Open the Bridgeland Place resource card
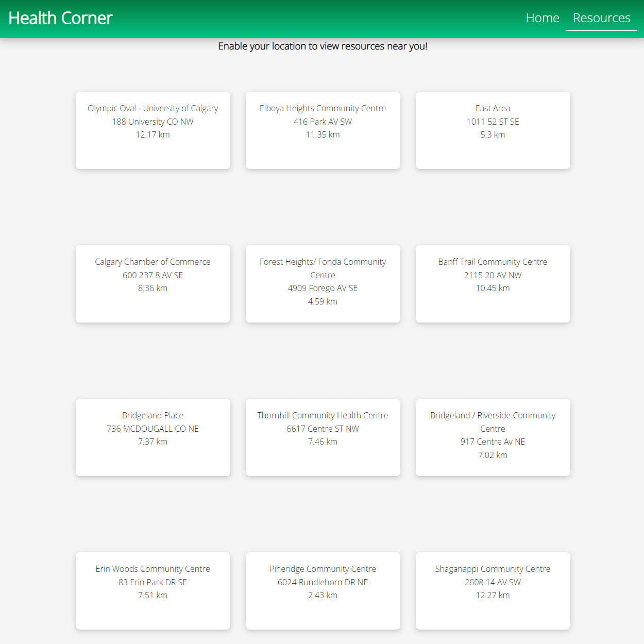The height and width of the screenshot is (644, 644). coord(152,437)
